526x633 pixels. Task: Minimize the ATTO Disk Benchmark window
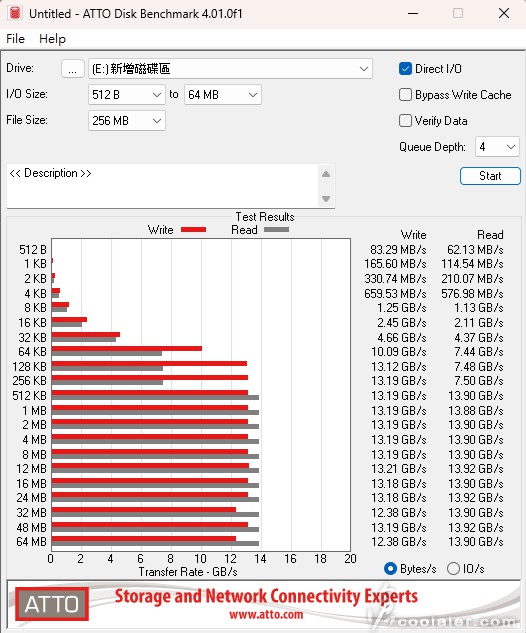click(x=413, y=13)
